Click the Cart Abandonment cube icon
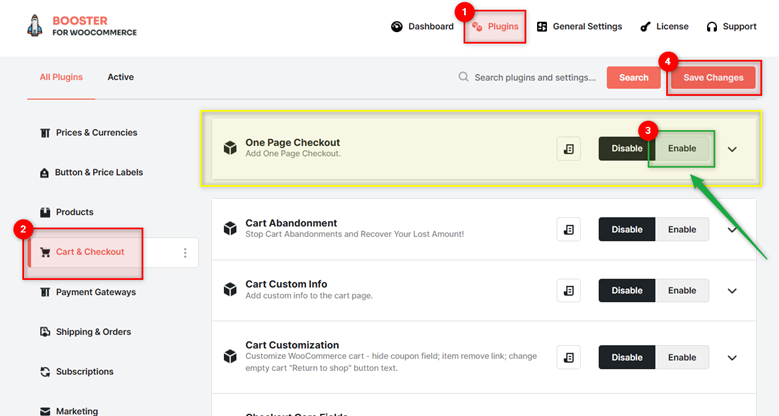The image size is (779, 416). point(230,228)
